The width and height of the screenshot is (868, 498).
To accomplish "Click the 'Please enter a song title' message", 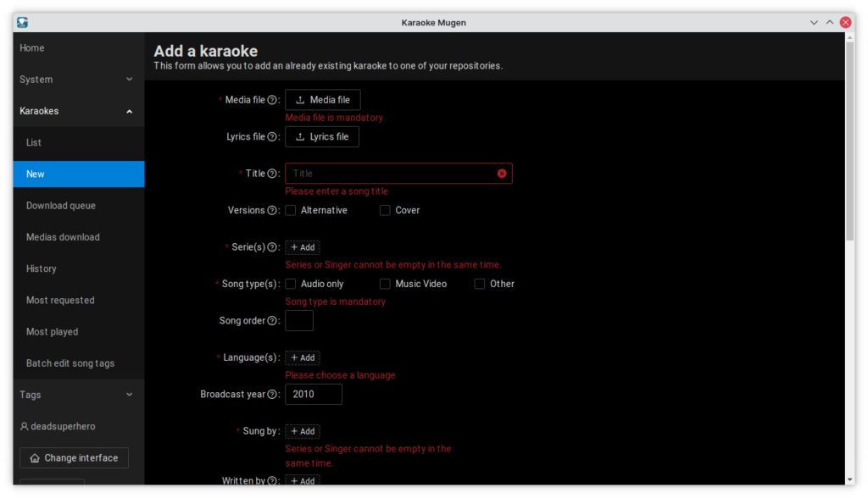I will [x=337, y=191].
